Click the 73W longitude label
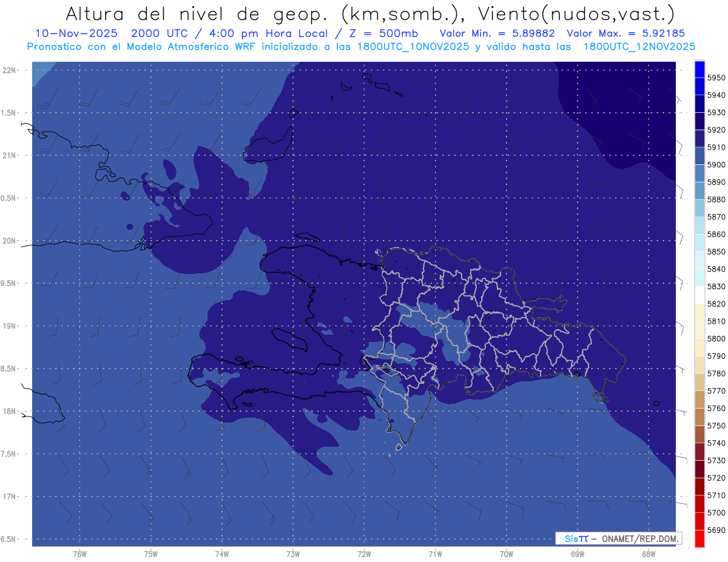 click(x=293, y=555)
